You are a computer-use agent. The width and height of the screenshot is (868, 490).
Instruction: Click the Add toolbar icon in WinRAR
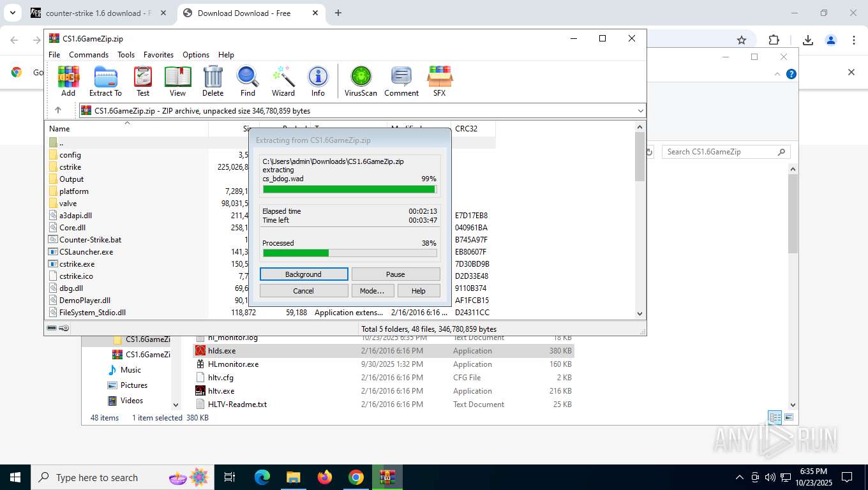click(x=68, y=81)
